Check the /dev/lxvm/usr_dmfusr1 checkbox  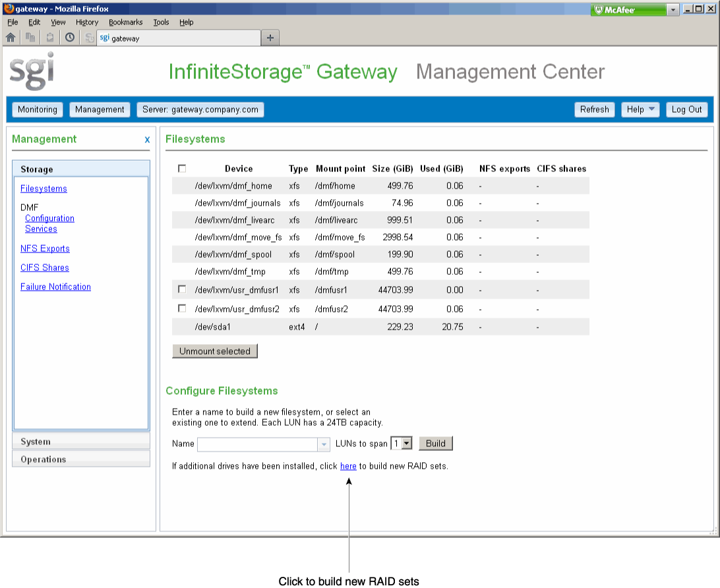coord(182,289)
